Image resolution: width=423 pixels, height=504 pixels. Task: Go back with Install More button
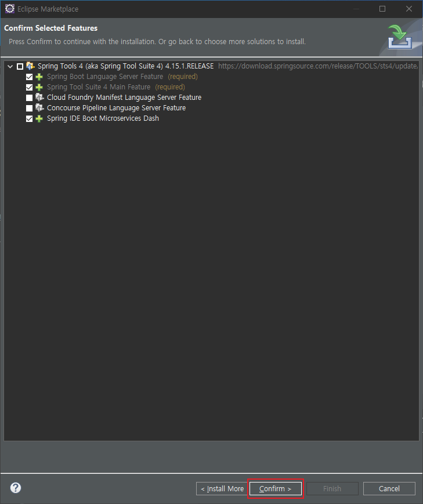(x=222, y=488)
